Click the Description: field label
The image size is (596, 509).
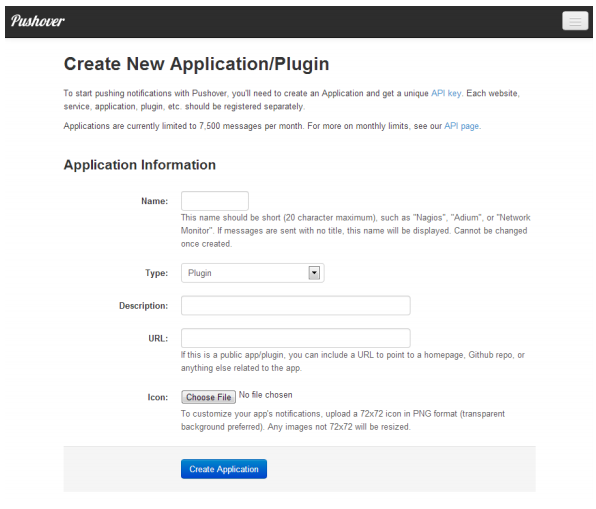[143, 306]
